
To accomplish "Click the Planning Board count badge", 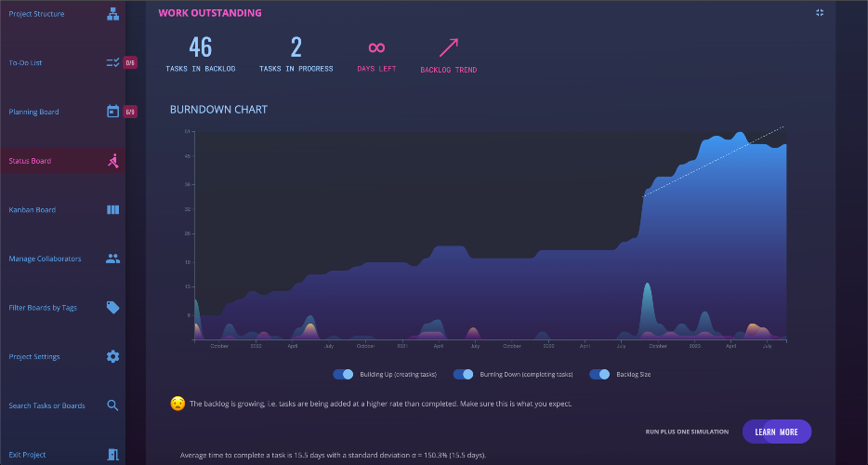I will pyautogui.click(x=130, y=112).
